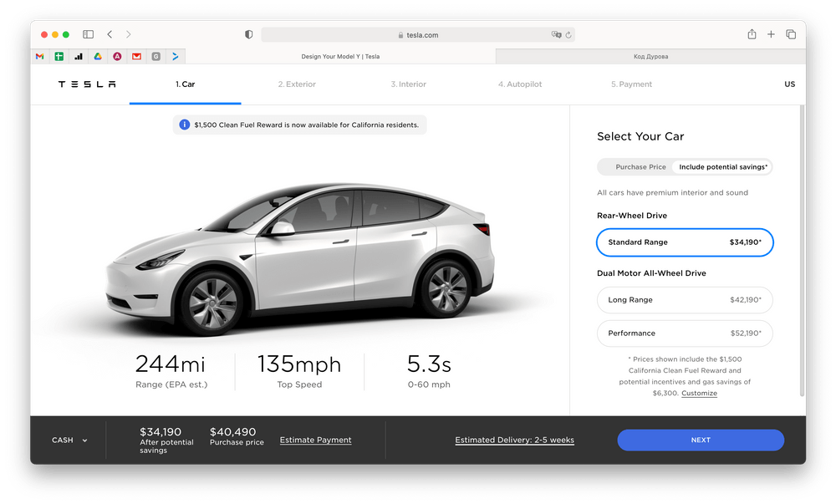Select the Performance variant

point(684,333)
